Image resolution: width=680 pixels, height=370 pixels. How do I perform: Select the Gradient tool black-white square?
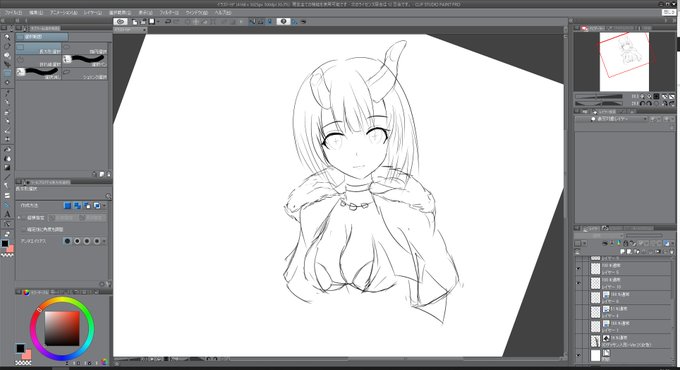(7, 167)
